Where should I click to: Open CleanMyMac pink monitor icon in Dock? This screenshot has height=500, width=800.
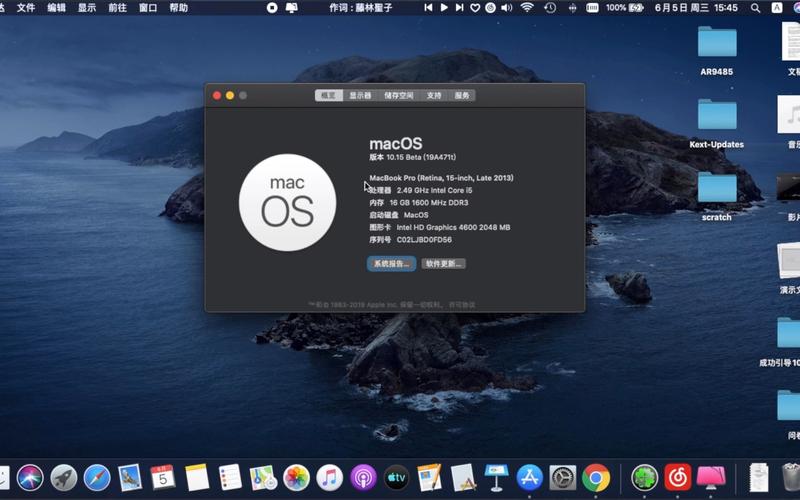[x=711, y=478]
